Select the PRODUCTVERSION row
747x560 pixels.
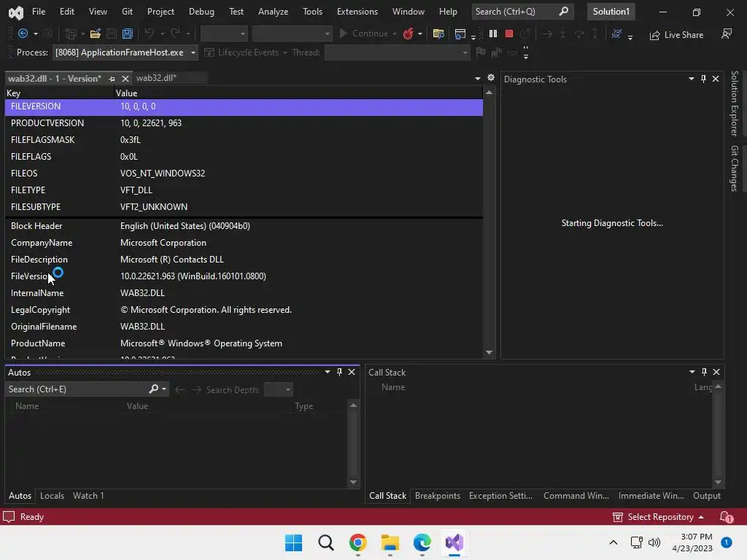point(244,122)
